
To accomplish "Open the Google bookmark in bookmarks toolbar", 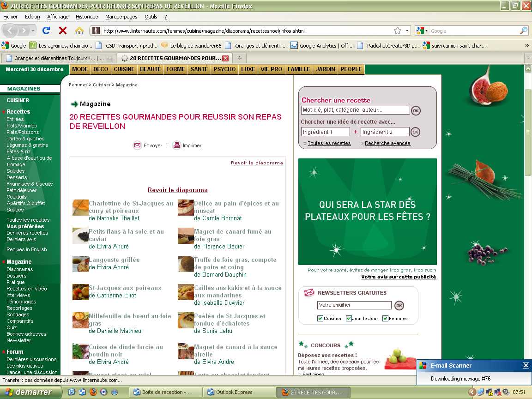I will pos(14,45).
